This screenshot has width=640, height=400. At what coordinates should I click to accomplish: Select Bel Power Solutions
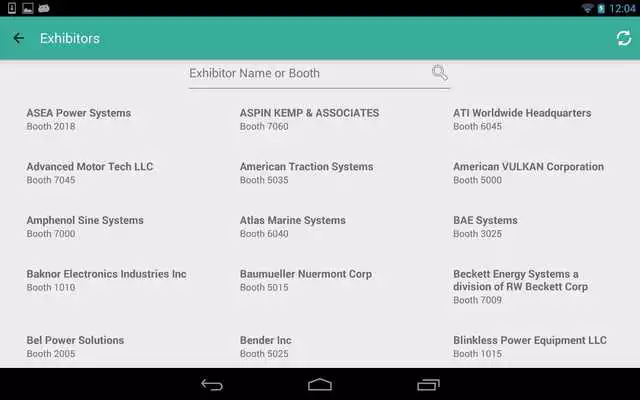point(75,347)
